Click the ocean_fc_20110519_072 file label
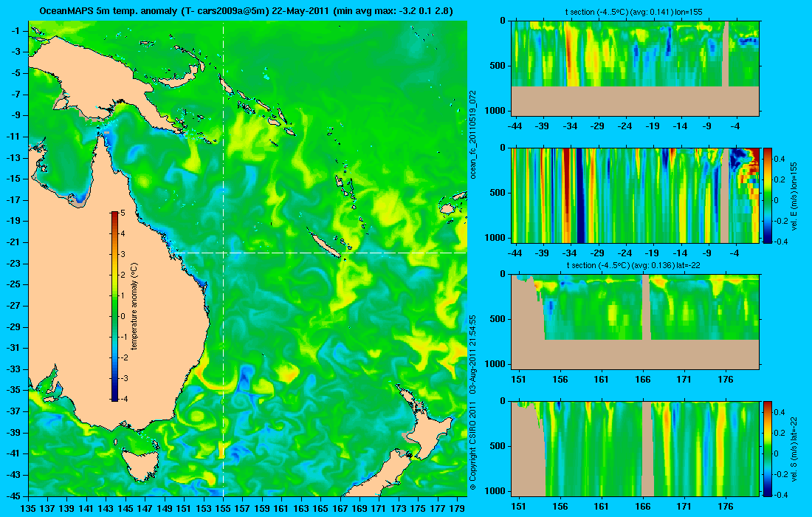This screenshot has height=517, width=812. (x=472, y=134)
